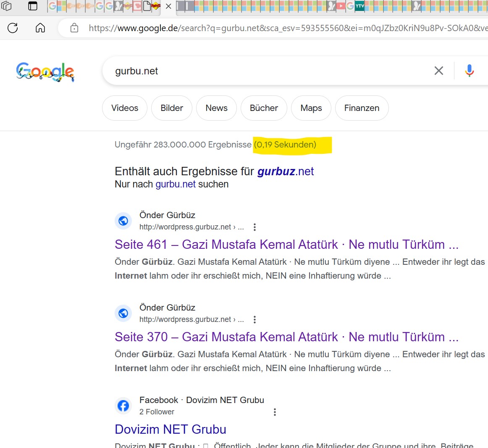Click the Google holiday logo
Image resolution: width=488 pixels, height=448 pixels.
45,71
